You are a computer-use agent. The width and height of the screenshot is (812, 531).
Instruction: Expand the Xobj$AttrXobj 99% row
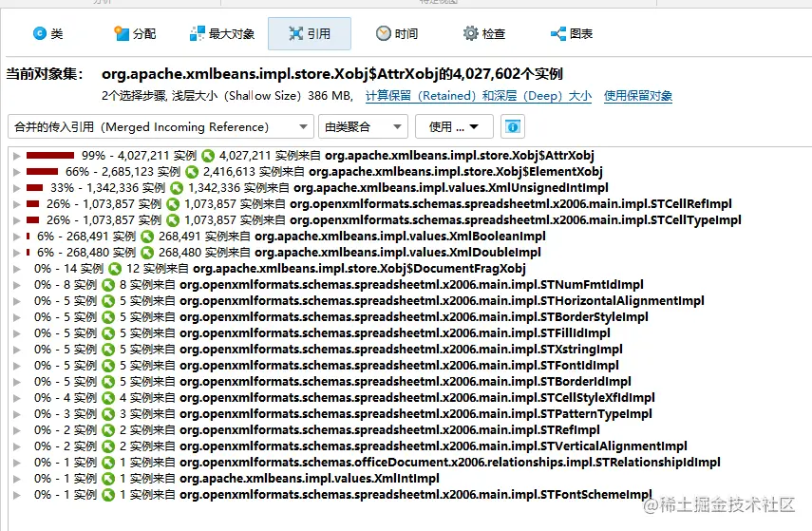tap(16, 156)
